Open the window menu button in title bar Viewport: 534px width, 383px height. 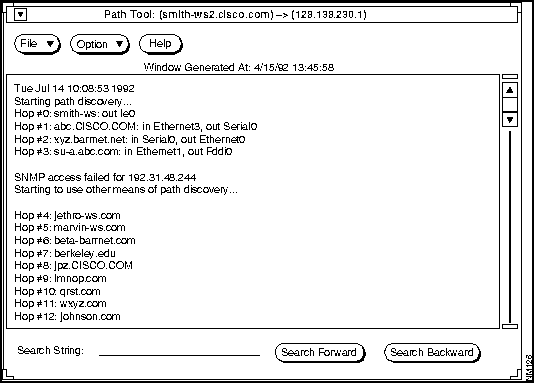click(21, 15)
